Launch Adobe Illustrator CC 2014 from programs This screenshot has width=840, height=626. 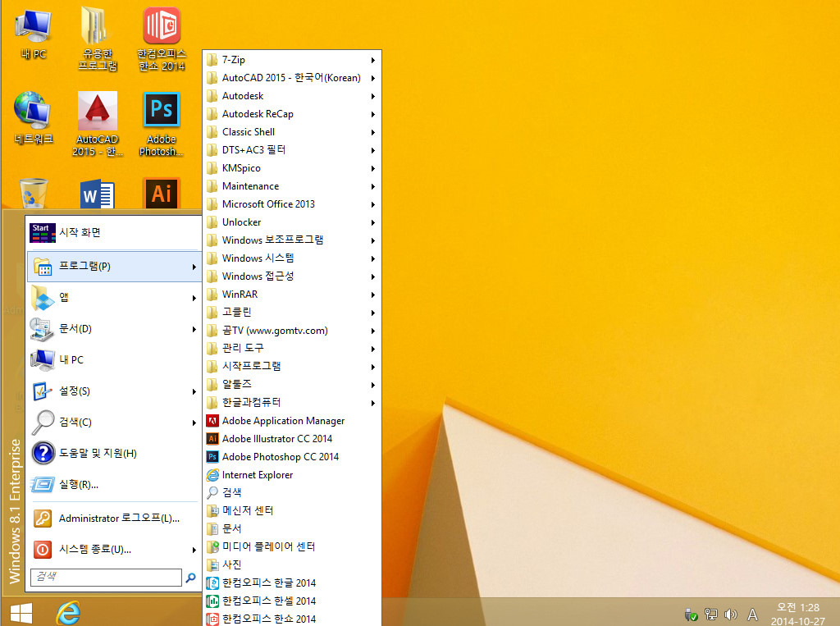click(x=292, y=439)
